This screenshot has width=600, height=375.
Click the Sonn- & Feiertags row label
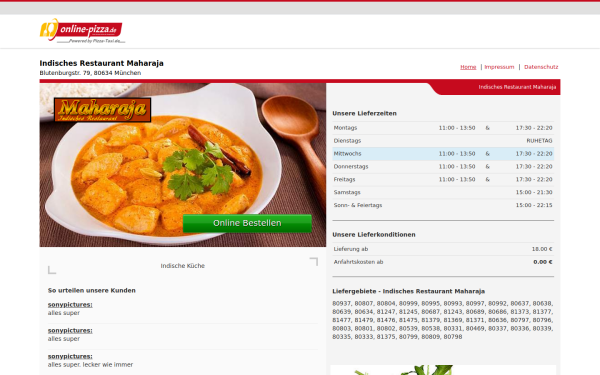click(358, 205)
